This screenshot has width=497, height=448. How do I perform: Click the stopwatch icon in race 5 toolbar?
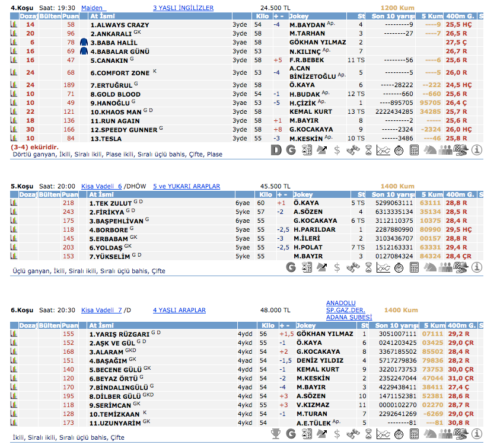399,267
